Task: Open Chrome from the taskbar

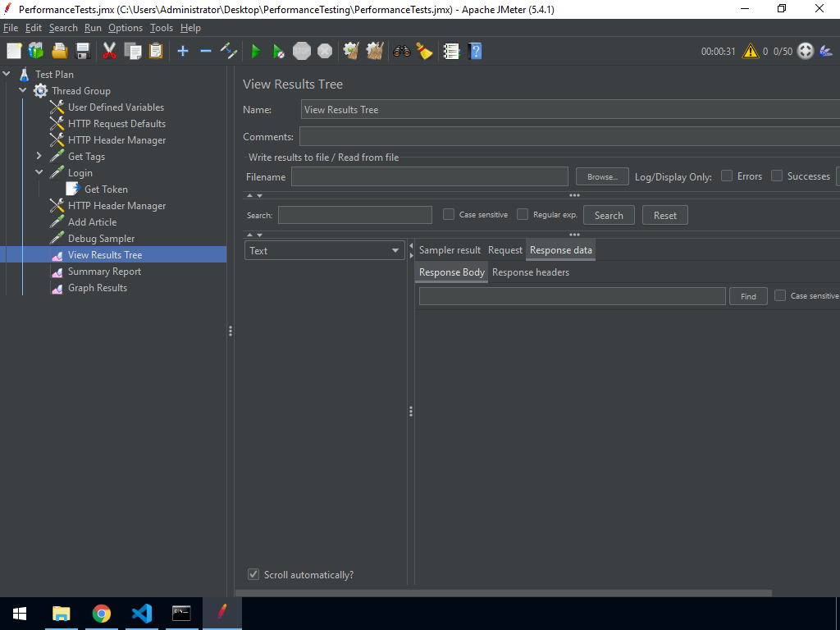Action: 101,614
